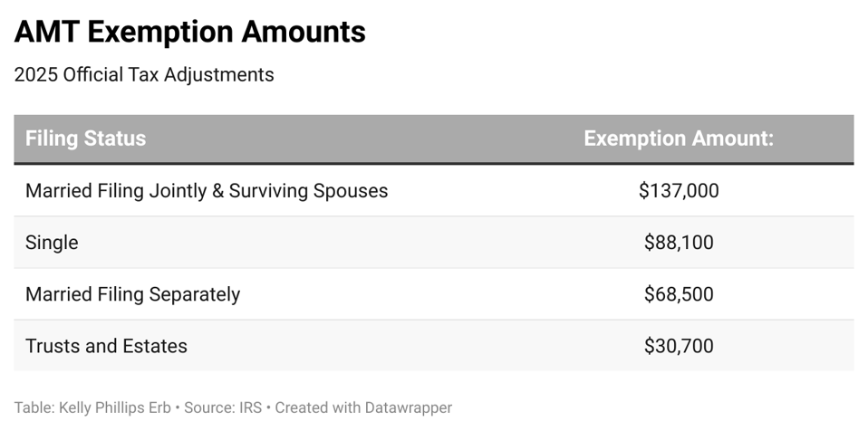
Task: Select the Single filing status row
Action: (x=52, y=243)
